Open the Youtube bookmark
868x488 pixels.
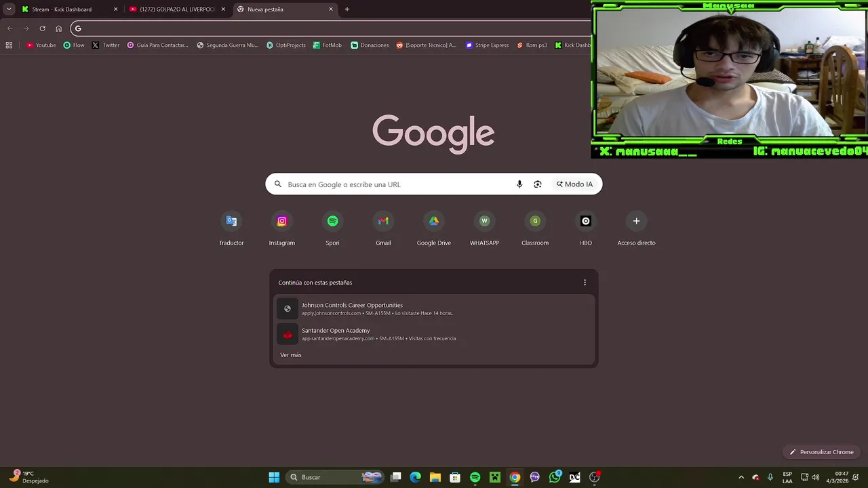click(x=41, y=45)
